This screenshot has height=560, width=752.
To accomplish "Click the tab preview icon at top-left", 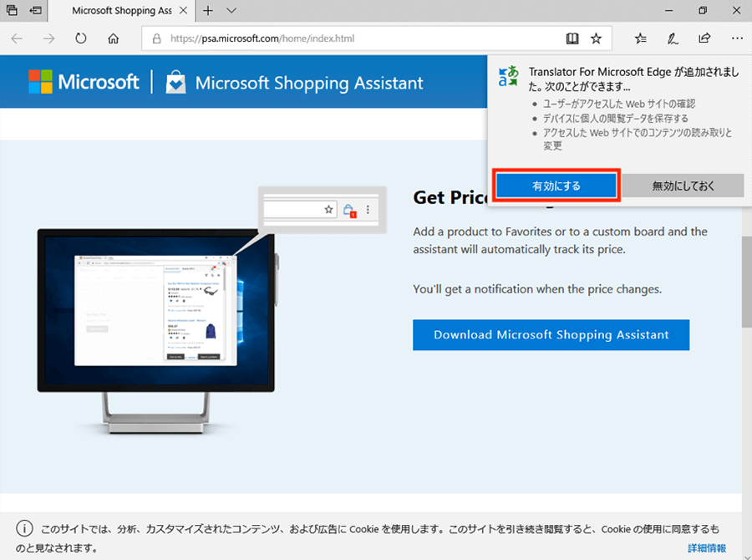I will [x=12, y=10].
